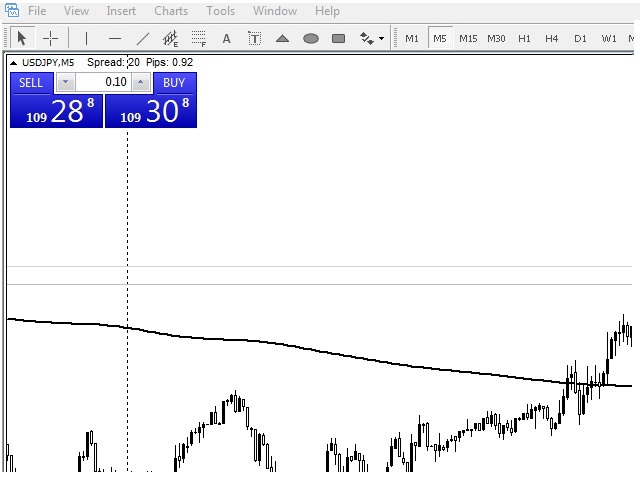Viewport: 640px width, 480px height.
Task: Activate the crosshair tool
Action: pyautogui.click(x=51, y=38)
